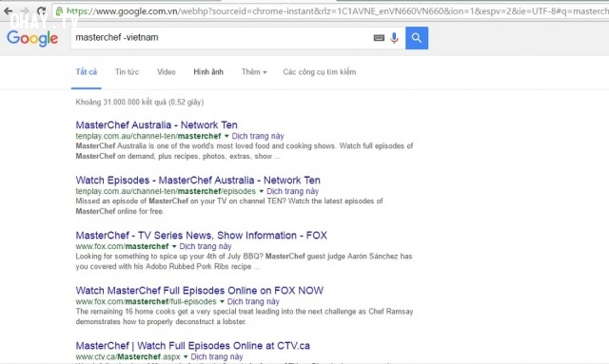Expand arrow beside tenplay masterchef/episodes URL
609x364 pixels.
(x=262, y=191)
